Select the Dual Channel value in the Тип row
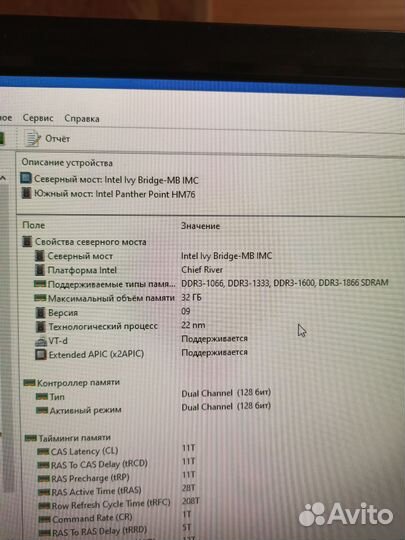This screenshot has width=405, height=540. [226, 393]
